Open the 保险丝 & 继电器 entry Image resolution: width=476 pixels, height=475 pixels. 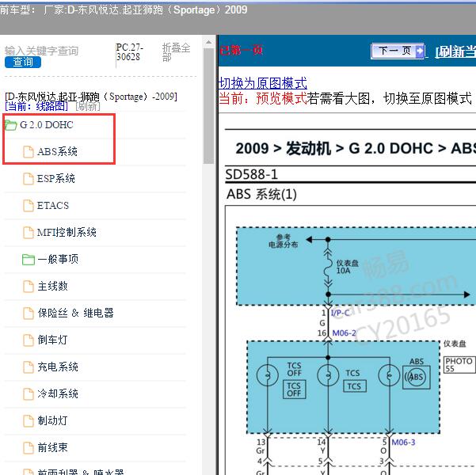pos(75,313)
